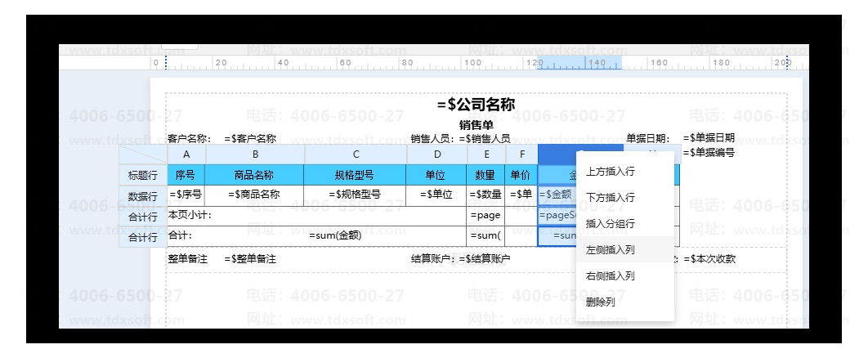
Task: Choose 下方插入行 from the context menu
Action: [610, 198]
